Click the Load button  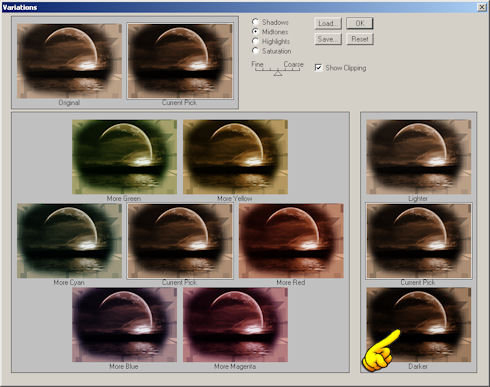[328, 23]
